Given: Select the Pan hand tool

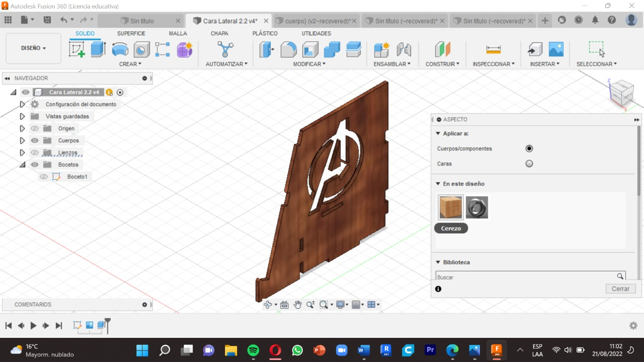Looking at the screenshot, I should pos(297,305).
